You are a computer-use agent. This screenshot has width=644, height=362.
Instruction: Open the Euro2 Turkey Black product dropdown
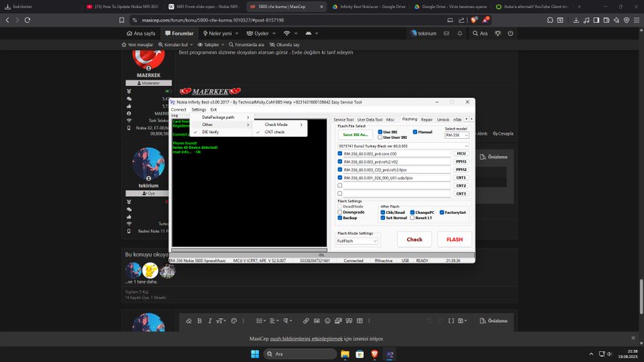[403, 146]
